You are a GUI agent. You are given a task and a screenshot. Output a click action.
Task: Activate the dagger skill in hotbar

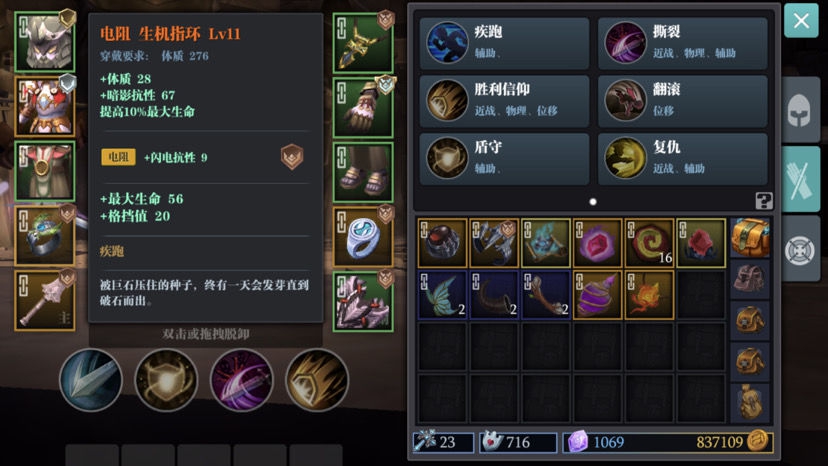point(91,380)
